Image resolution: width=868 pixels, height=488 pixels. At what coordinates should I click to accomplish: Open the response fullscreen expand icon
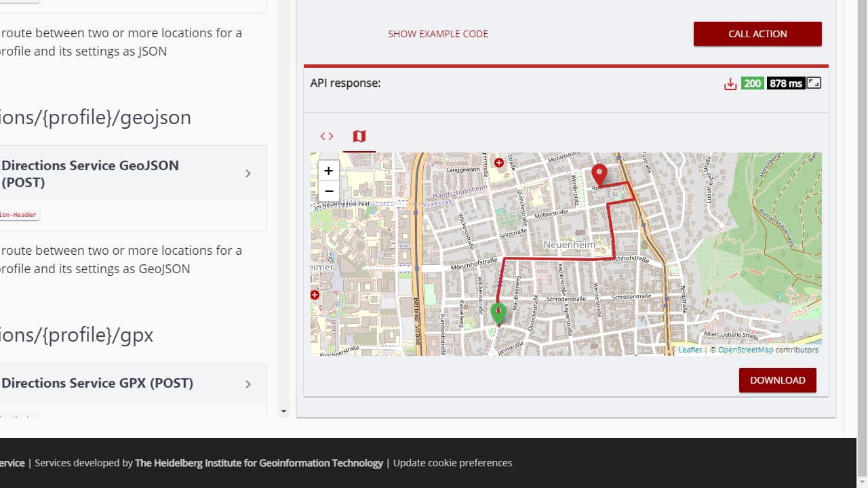pos(813,83)
